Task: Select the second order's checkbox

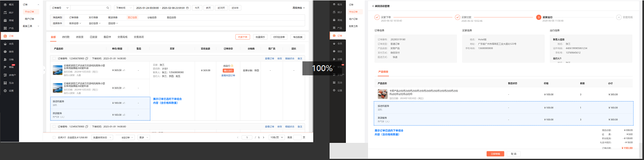Action: pyautogui.click(x=54, y=127)
